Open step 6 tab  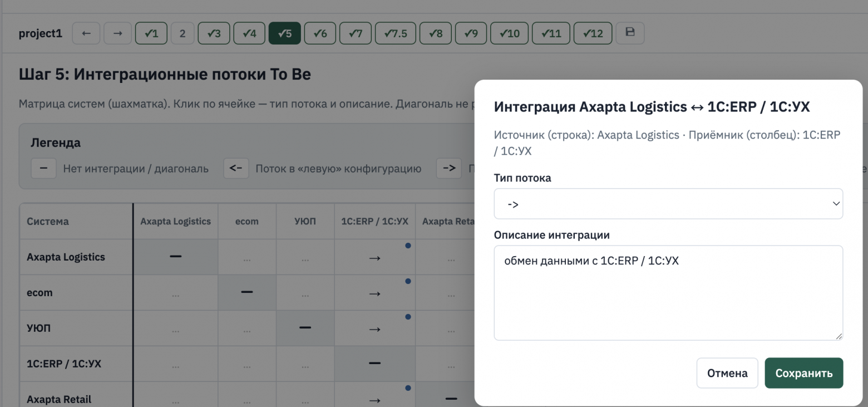pos(320,33)
